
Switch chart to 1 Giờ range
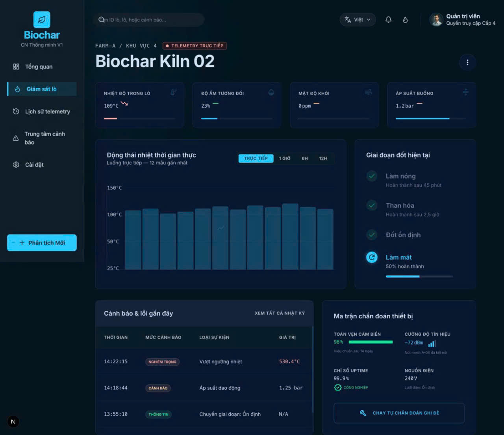(x=285, y=158)
